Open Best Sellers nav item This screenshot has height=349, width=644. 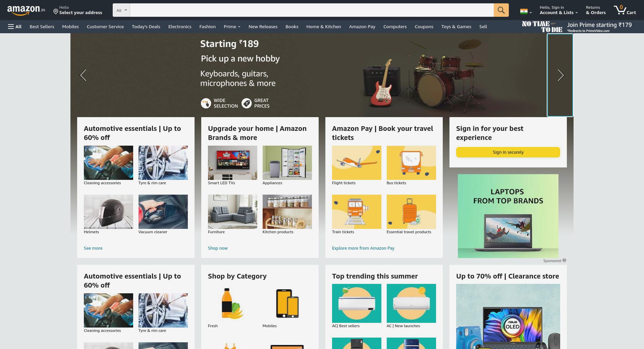(42, 27)
